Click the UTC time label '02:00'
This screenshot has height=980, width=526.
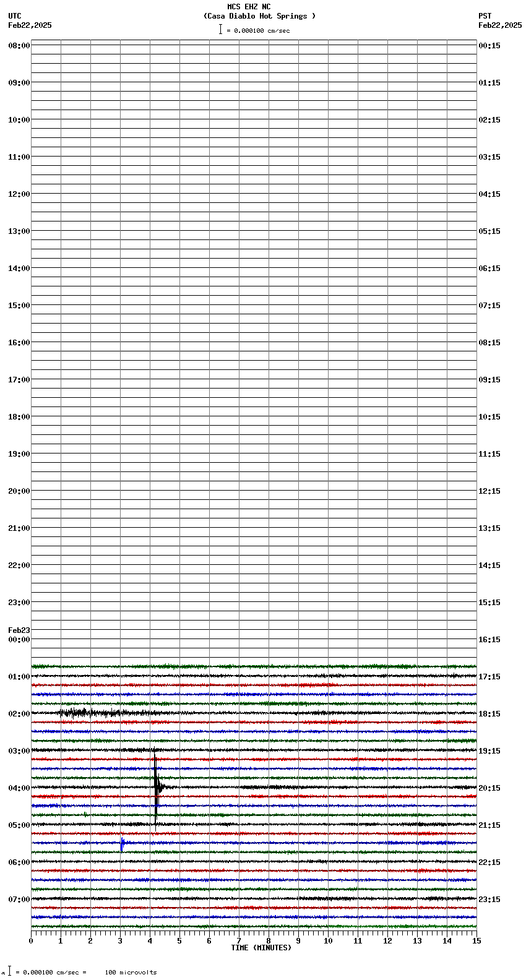tap(19, 714)
